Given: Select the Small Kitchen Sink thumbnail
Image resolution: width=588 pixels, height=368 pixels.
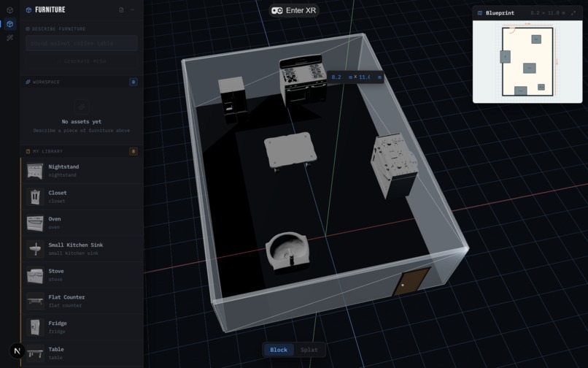Looking at the screenshot, I should point(35,249).
